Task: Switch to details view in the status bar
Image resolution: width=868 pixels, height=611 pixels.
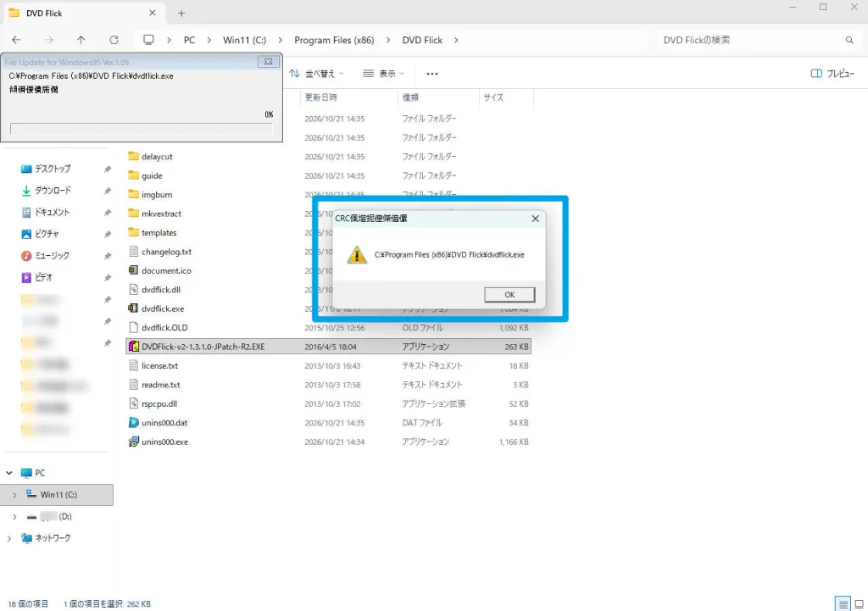Action: click(x=843, y=604)
